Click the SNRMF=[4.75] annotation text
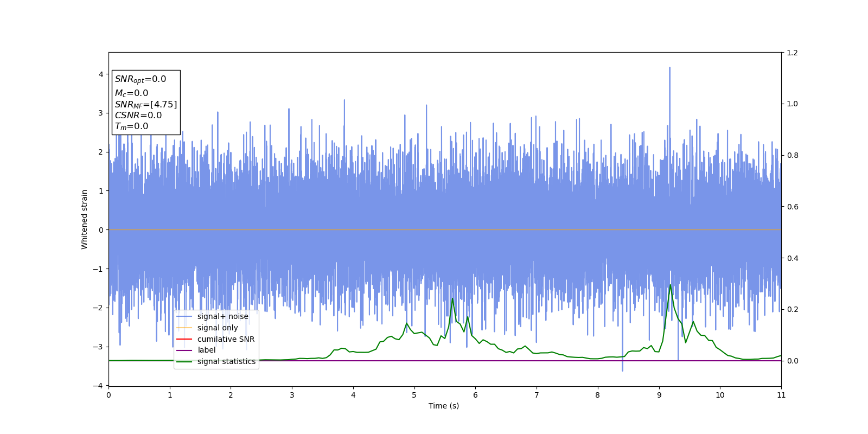 tap(146, 104)
